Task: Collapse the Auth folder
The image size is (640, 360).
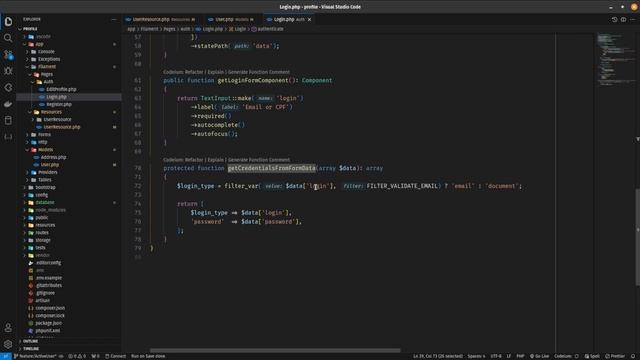Action: (x=48, y=82)
